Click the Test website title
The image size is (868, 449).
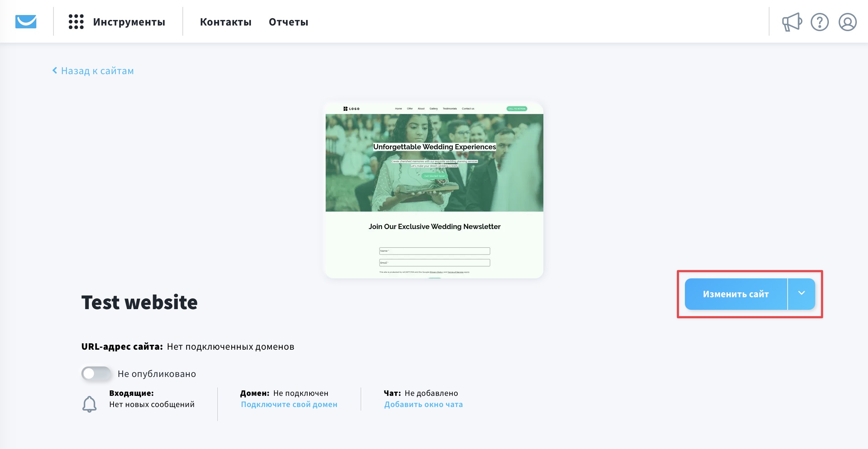139,302
